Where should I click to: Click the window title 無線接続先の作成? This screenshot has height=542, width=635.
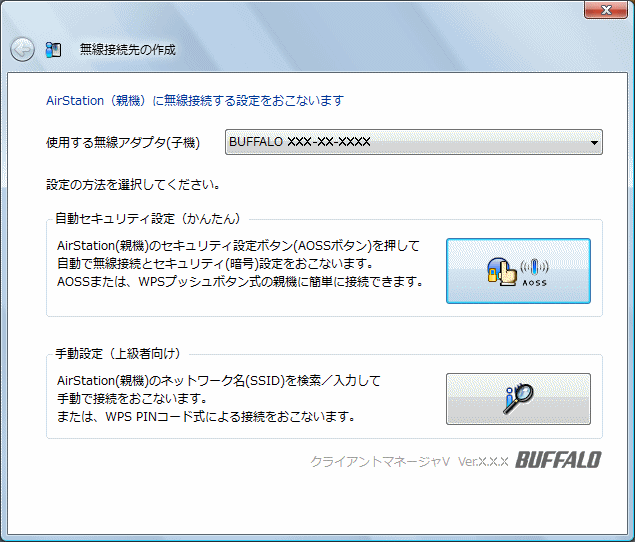tap(128, 49)
